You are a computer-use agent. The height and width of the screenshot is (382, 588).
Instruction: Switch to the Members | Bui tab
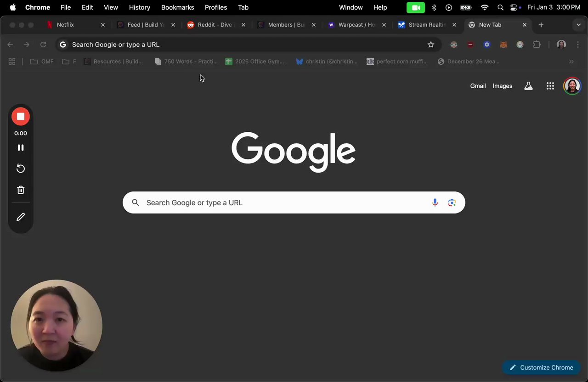click(286, 25)
